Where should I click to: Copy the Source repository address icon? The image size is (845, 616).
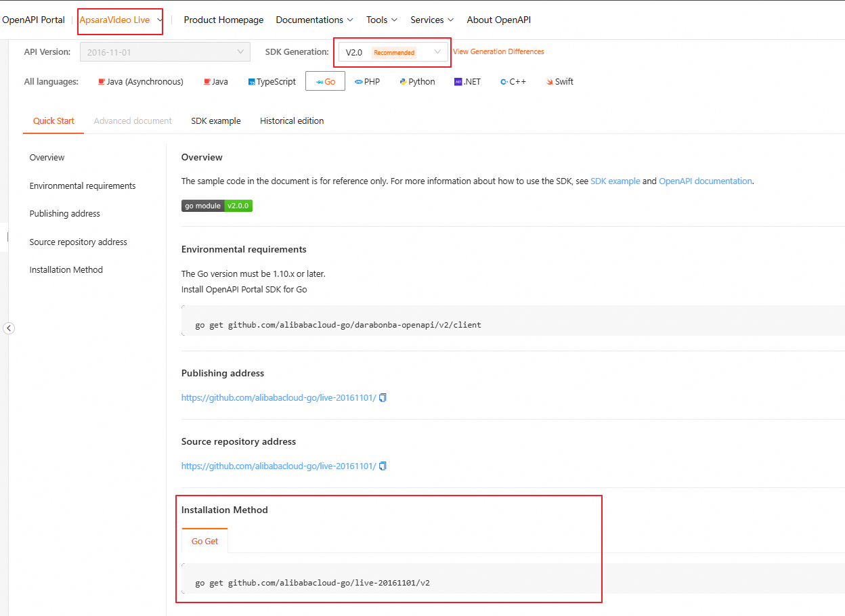[383, 466]
